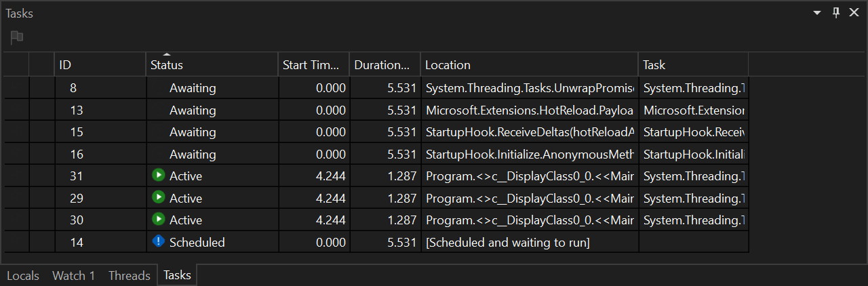Screen dimensions: 868x286
Task: Open the Tasks window position dropdown
Action: (x=817, y=14)
